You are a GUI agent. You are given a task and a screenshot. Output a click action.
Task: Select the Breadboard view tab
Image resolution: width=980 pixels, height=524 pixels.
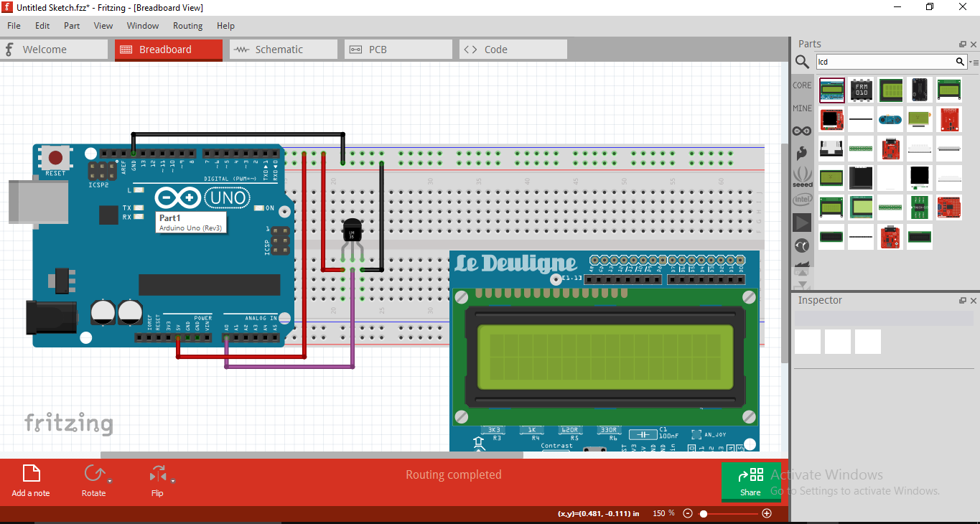coord(169,50)
